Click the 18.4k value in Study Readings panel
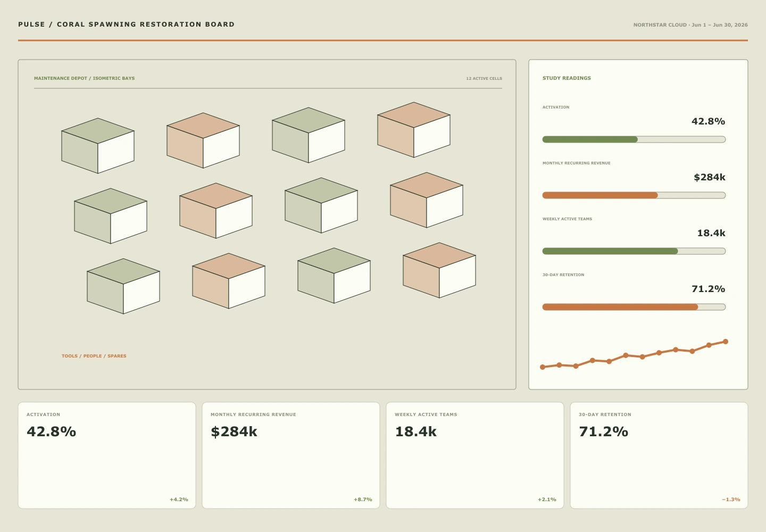The width and height of the screenshot is (766, 532). [x=711, y=233]
